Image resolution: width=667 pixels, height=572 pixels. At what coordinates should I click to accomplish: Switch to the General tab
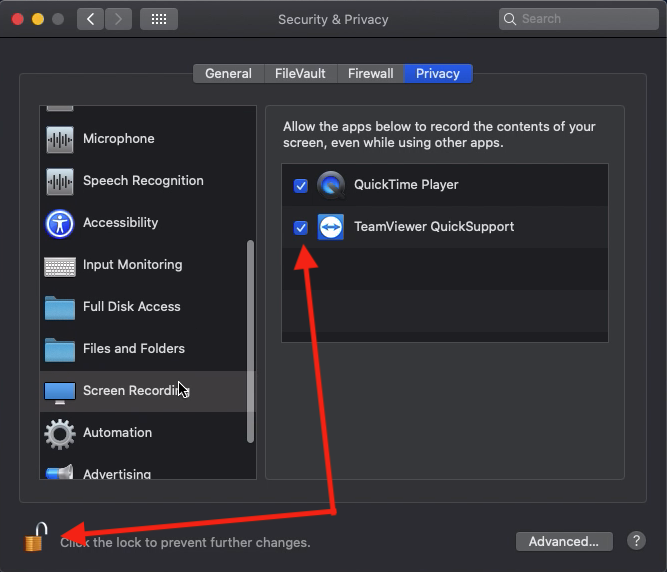[228, 73]
